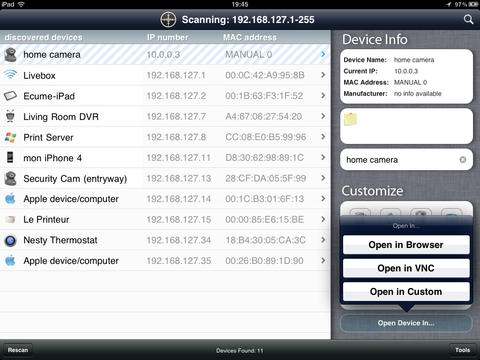Expand details chevron for mon iPhone 4

click(x=323, y=157)
